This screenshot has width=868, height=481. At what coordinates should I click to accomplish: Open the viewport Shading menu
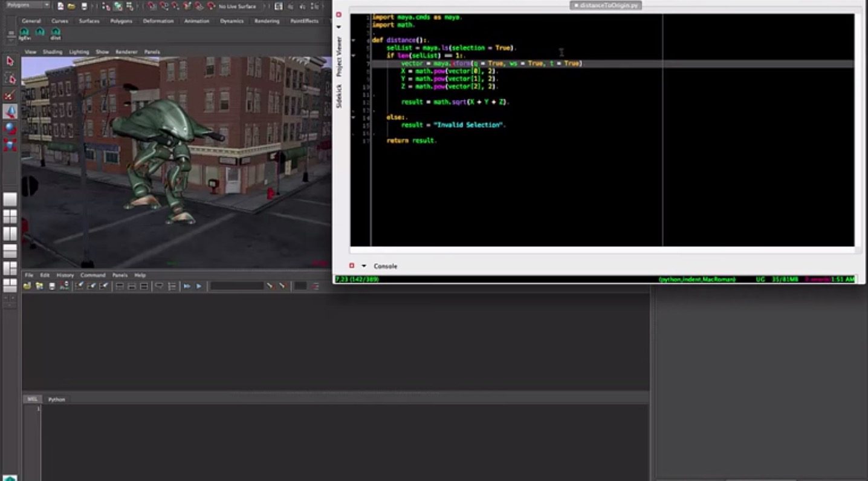click(53, 52)
